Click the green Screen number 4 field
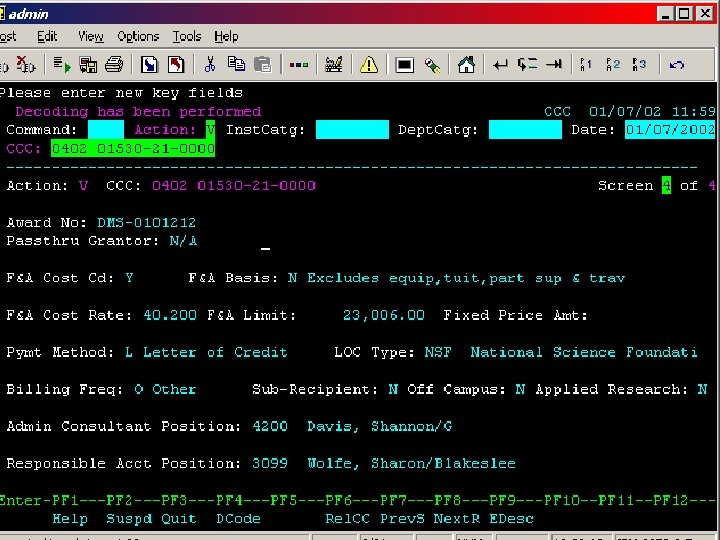This screenshot has width=720, height=540. 666,186
